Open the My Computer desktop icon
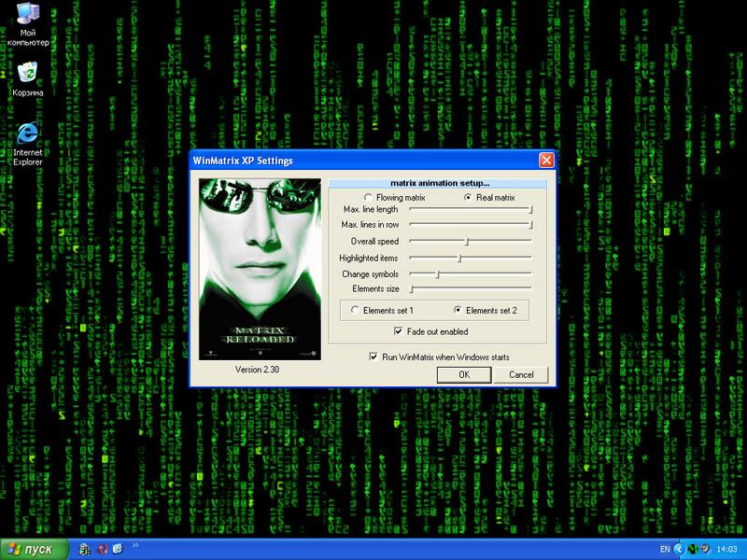Image resolution: width=747 pixels, height=560 pixels. click(28, 24)
